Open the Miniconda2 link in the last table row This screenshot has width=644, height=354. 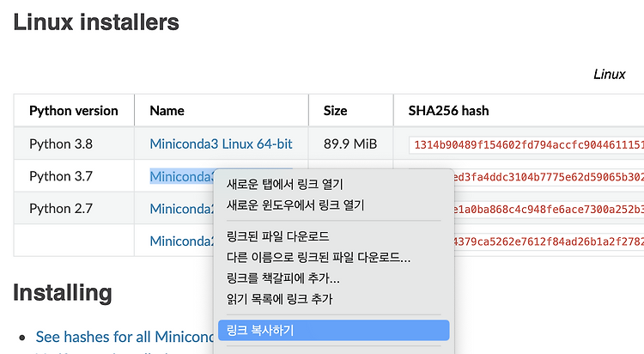click(x=182, y=241)
